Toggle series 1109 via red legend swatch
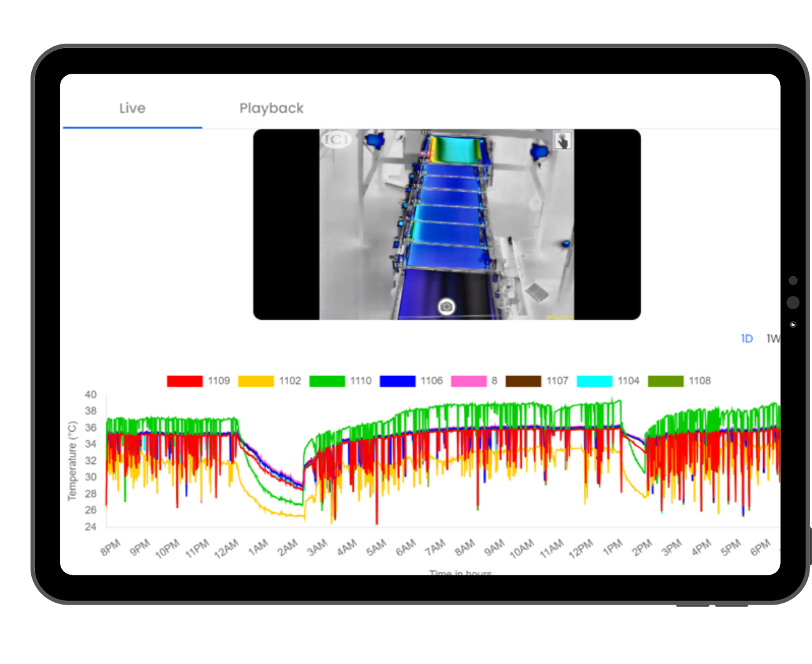 (184, 381)
